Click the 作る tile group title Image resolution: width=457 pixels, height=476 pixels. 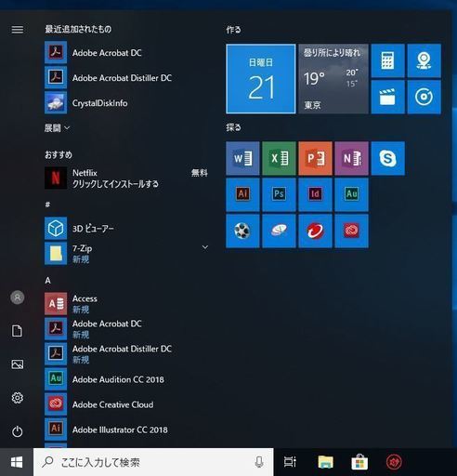pos(233,30)
